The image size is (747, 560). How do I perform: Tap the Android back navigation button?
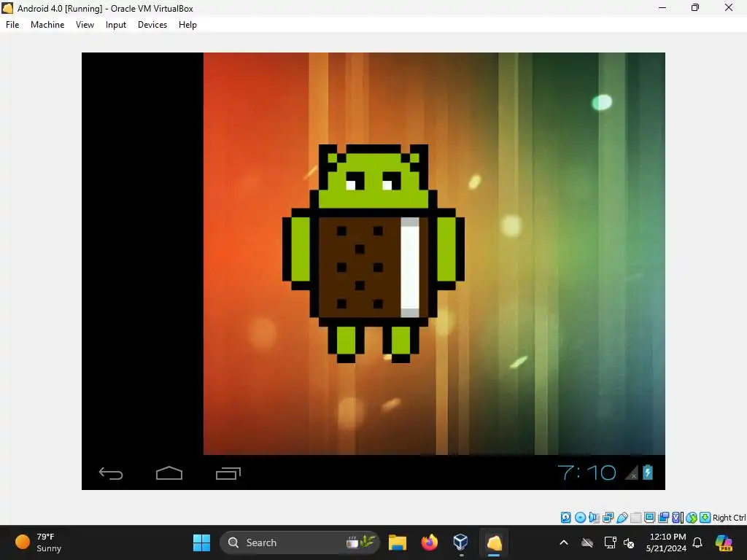tap(111, 472)
